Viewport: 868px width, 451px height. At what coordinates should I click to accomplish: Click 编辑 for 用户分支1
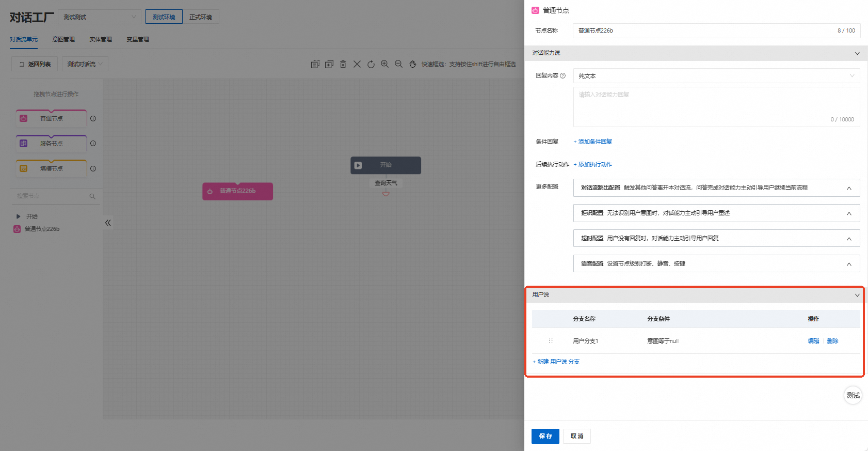pyautogui.click(x=814, y=341)
